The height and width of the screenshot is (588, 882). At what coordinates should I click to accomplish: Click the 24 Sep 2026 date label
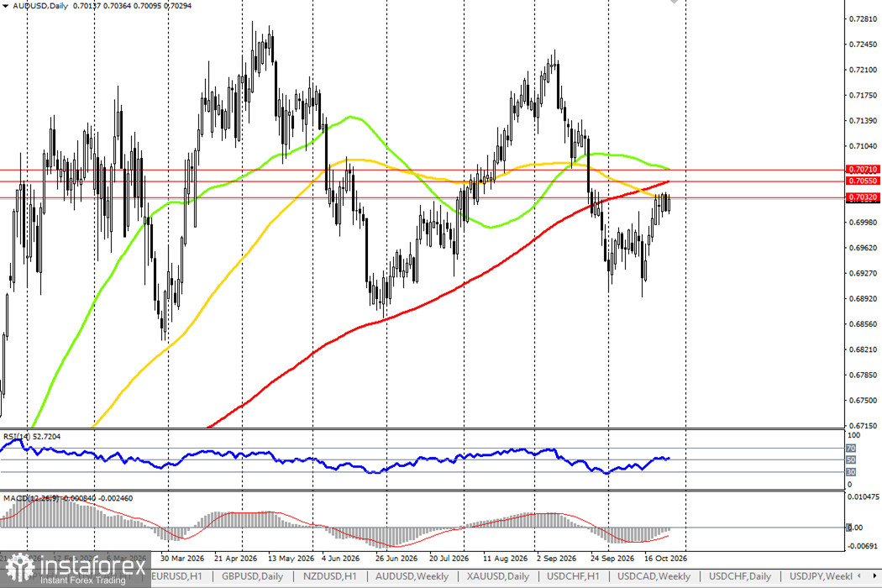tap(612, 559)
